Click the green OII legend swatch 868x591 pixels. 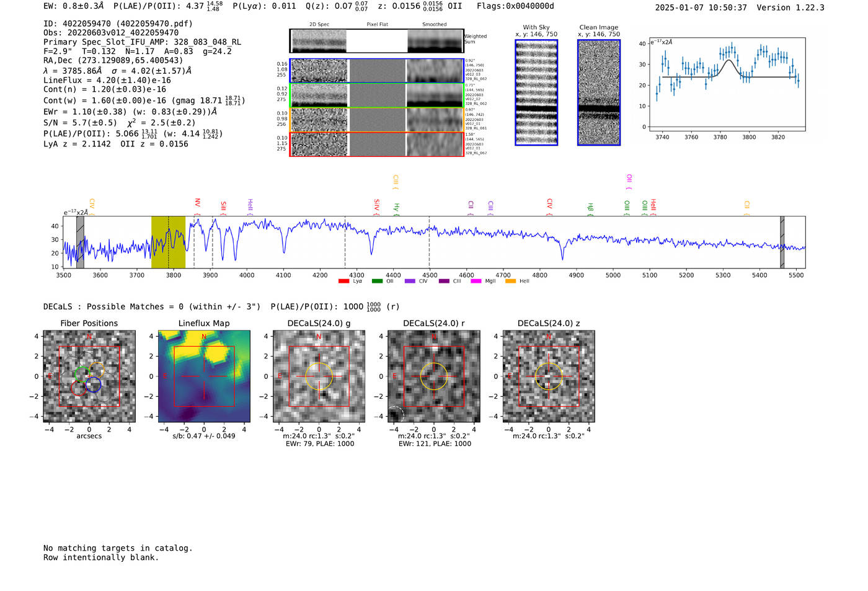tap(377, 282)
